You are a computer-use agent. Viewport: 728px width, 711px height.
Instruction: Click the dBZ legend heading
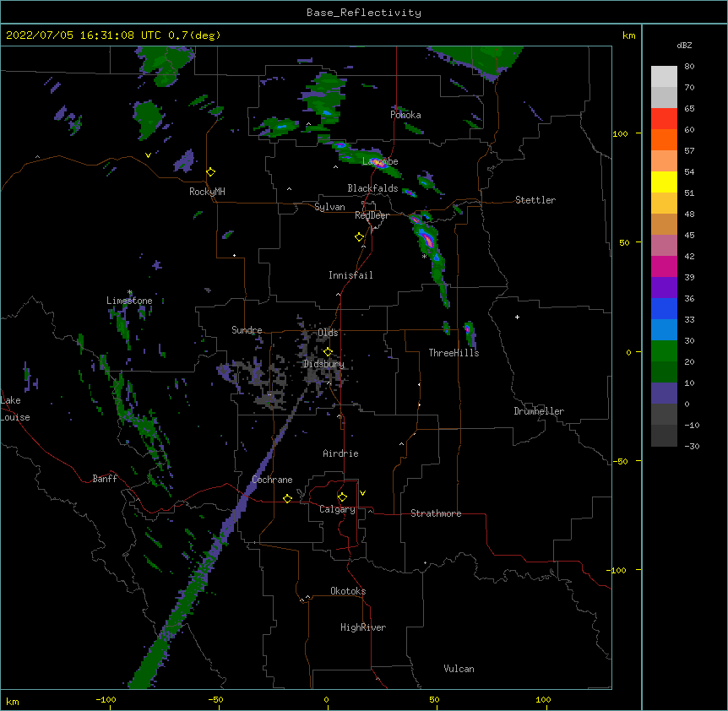coord(684,45)
